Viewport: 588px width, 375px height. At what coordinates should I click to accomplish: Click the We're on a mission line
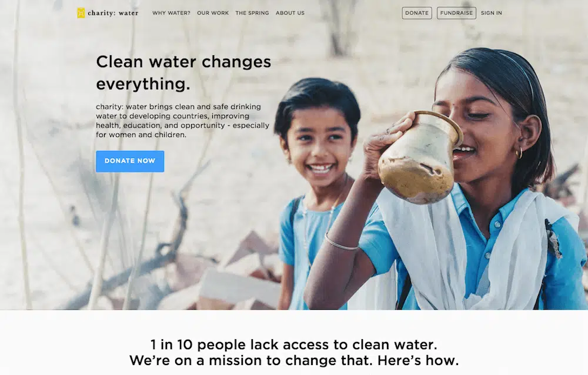point(294,360)
